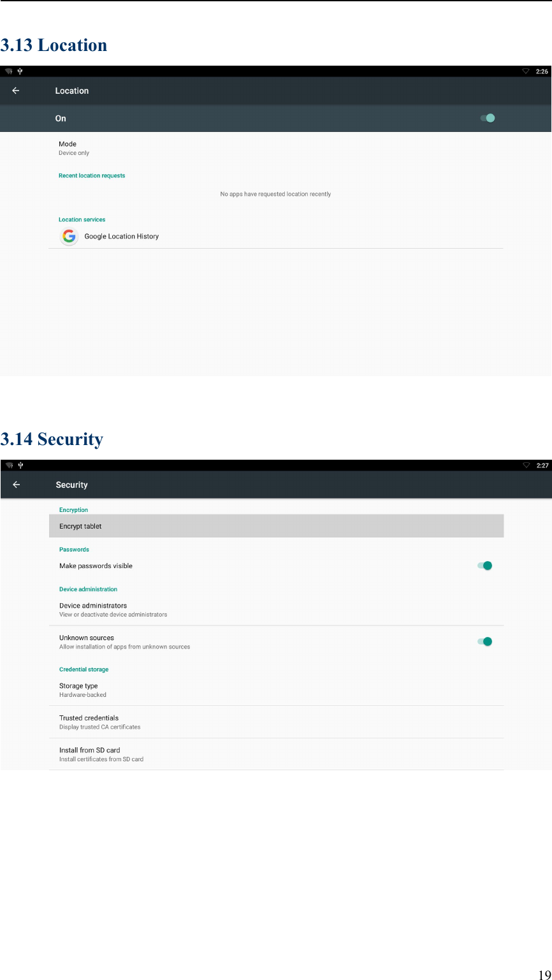The width and height of the screenshot is (552, 980).
Task: Click the Location screen title
Action: click(x=71, y=91)
